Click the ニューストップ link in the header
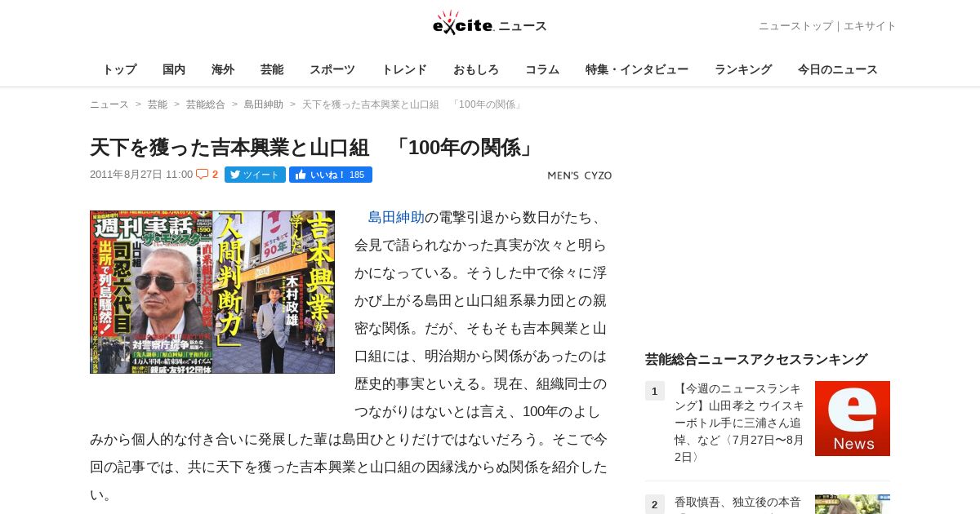Image resolution: width=980 pixels, height=514 pixels. [795, 26]
